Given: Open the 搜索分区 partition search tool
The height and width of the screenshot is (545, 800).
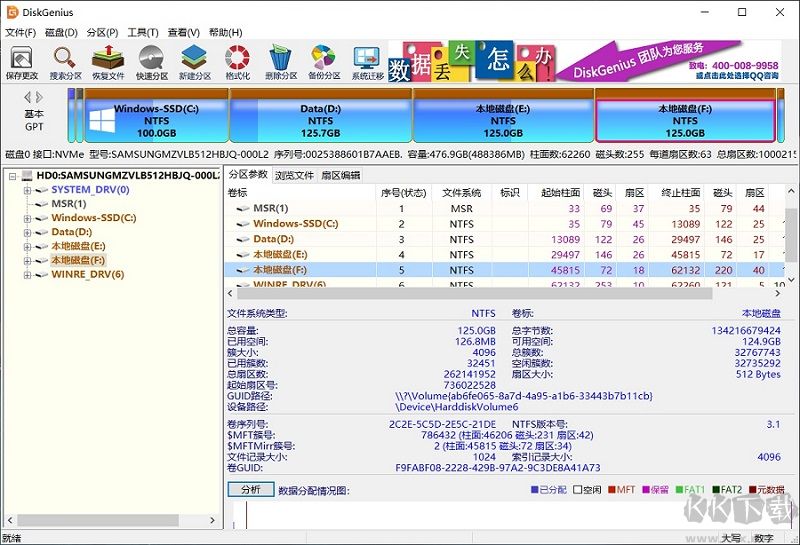Looking at the screenshot, I should tap(65, 61).
